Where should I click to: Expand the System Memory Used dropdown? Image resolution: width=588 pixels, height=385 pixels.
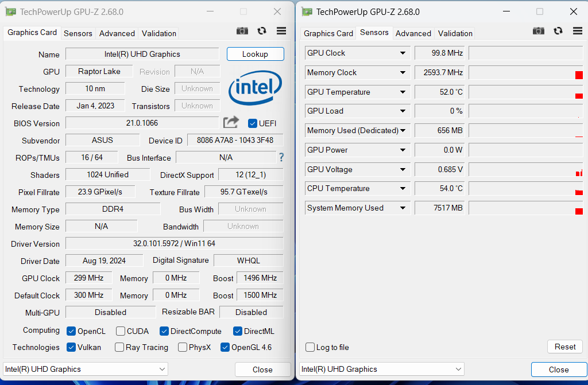tap(403, 208)
